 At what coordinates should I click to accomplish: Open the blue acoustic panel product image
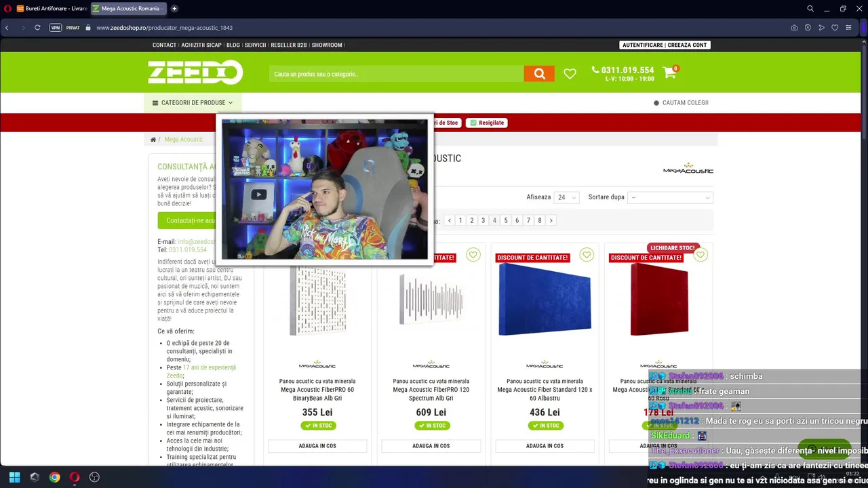click(x=545, y=299)
